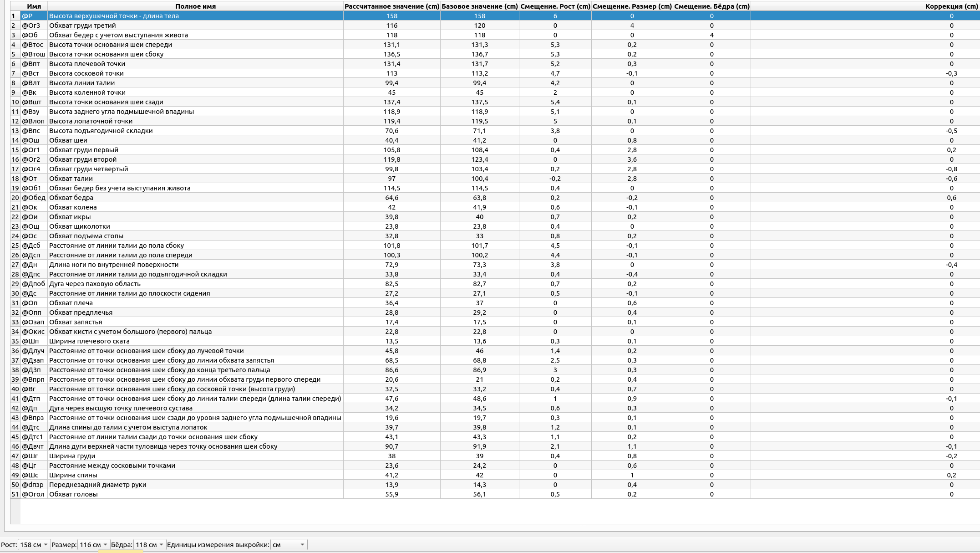Screen dimensions: 980x553
Task: Click 'Высота верхушечной точки - длина тела'
Action: pos(114,16)
